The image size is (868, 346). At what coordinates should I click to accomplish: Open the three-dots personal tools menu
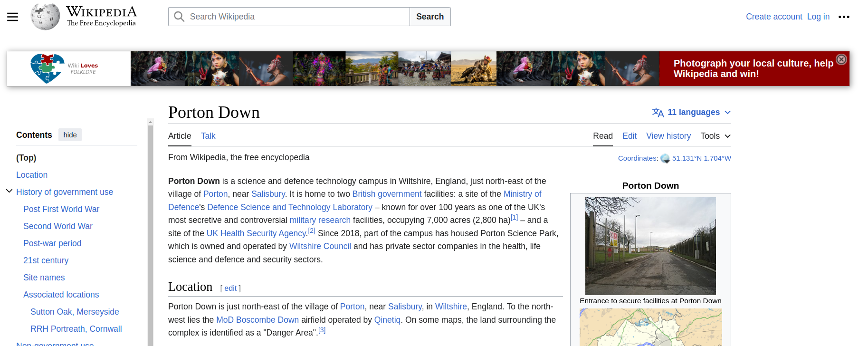pyautogui.click(x=844, y=17)
